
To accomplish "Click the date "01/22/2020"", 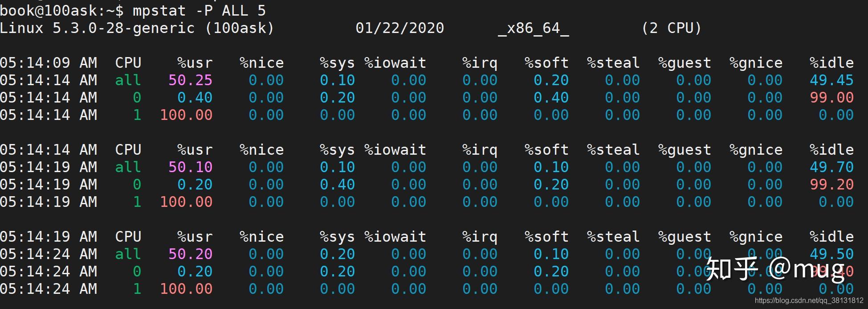I will tap(400, 29).
